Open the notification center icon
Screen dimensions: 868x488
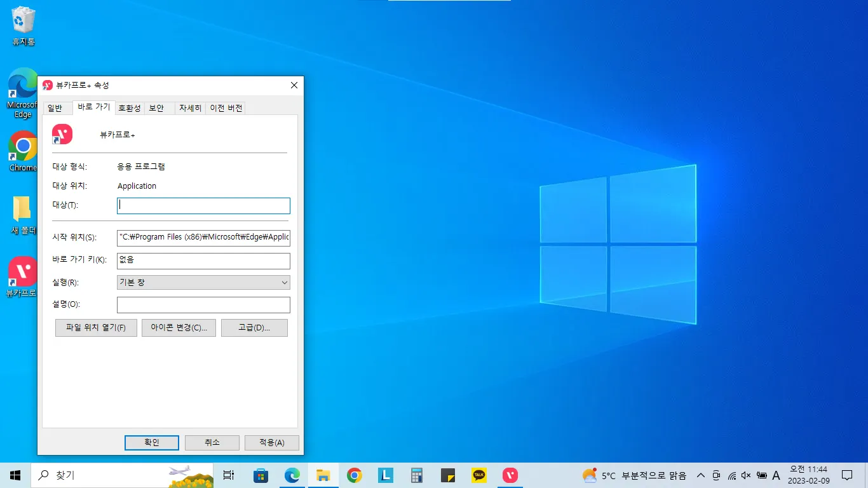846,475
